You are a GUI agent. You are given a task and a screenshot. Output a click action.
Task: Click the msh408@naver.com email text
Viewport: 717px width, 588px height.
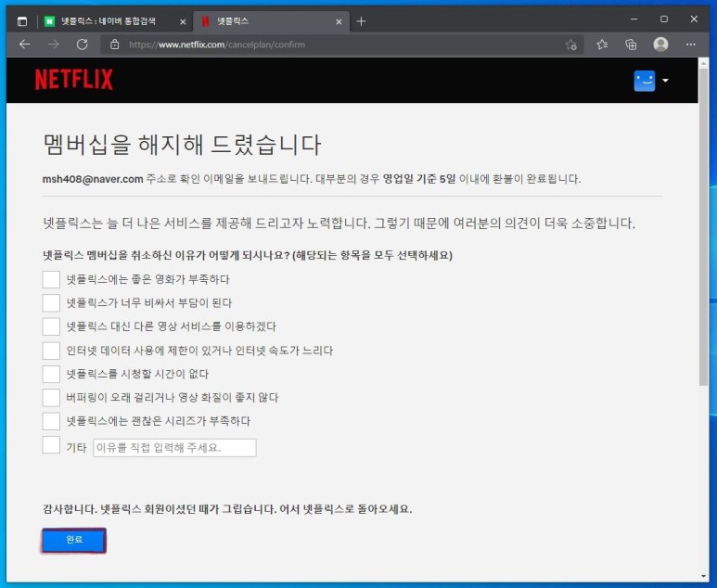click(93, 179)
